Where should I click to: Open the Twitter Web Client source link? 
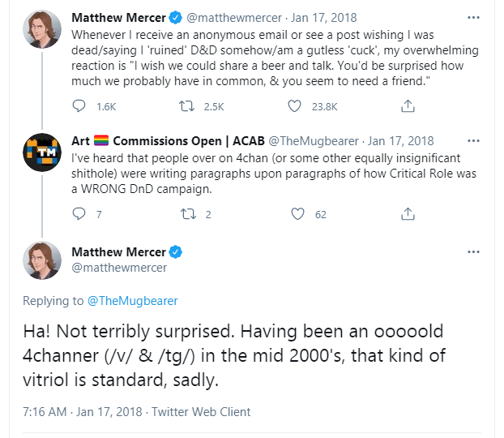click(201, 412)
